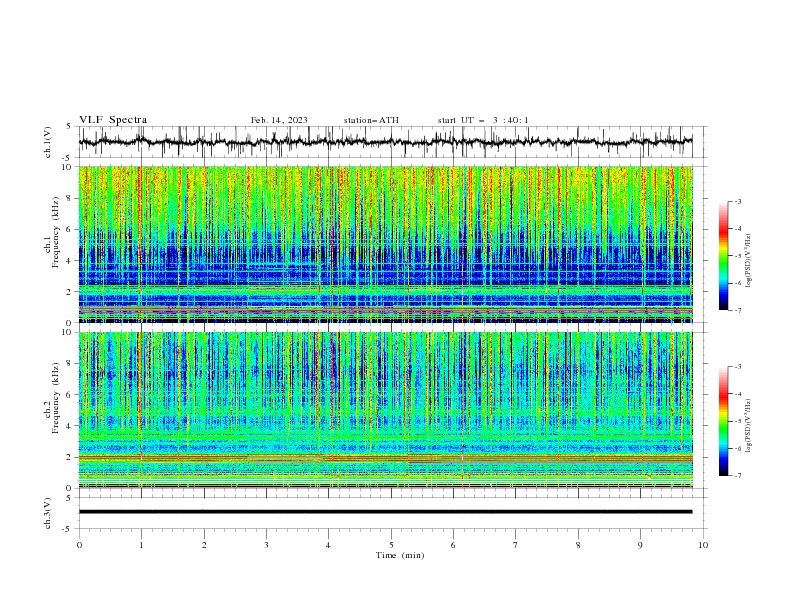Click the time axis tick label "5"

[x=391, y=545]
